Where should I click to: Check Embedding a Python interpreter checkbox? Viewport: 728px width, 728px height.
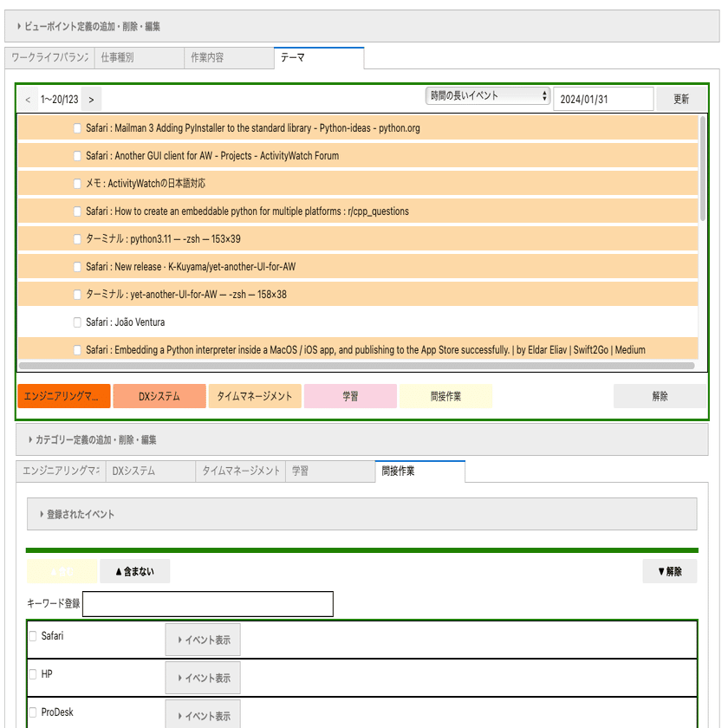coord(77,350)
